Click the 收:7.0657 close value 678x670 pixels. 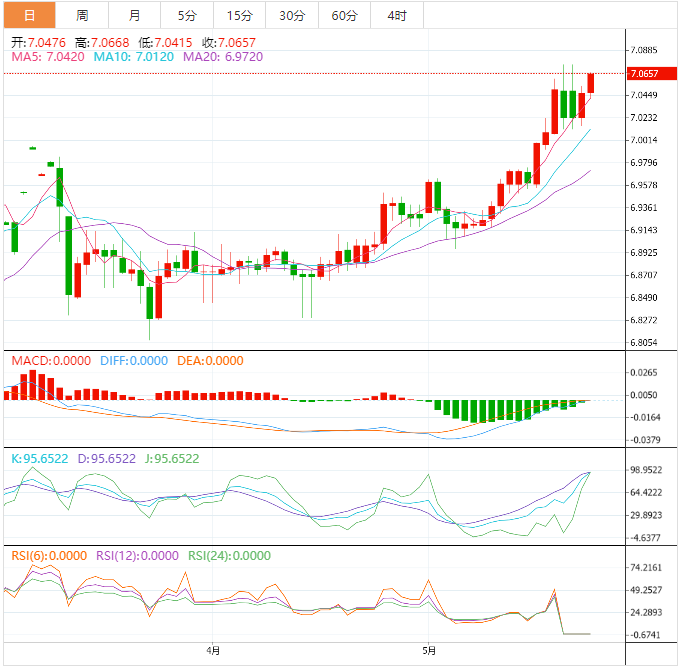pyautogui.click(x=229, y=42)
